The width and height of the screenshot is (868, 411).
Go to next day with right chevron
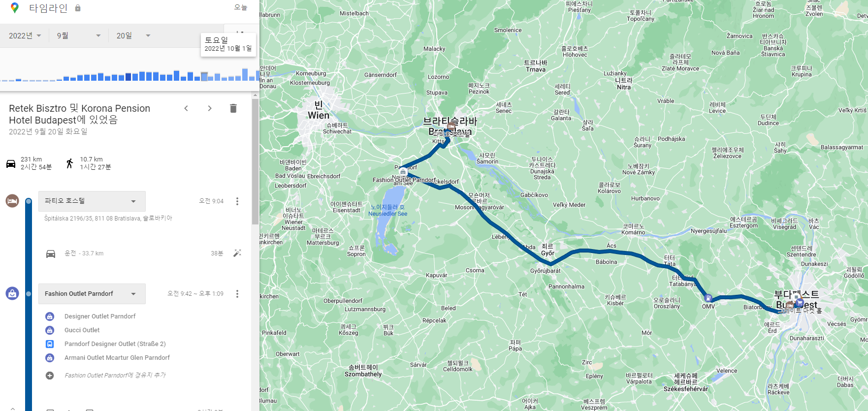click(x=210, y=108)
